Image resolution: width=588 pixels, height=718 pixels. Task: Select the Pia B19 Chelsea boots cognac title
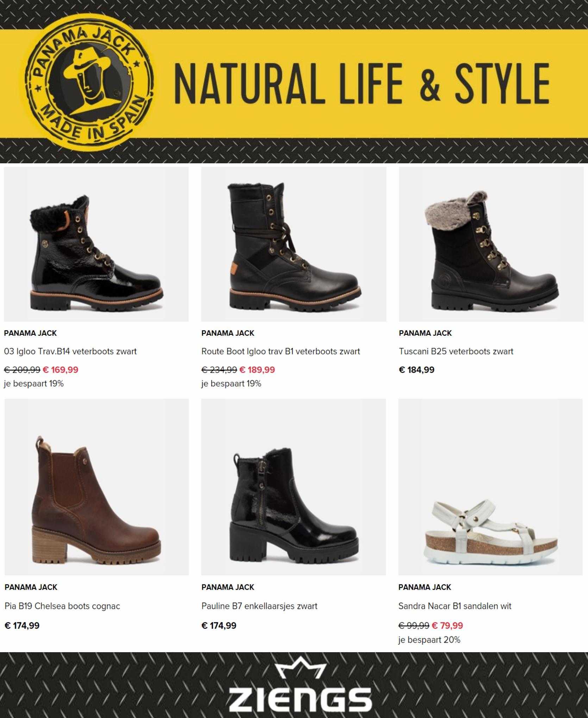pyautogui.click(x=62, y=606)
